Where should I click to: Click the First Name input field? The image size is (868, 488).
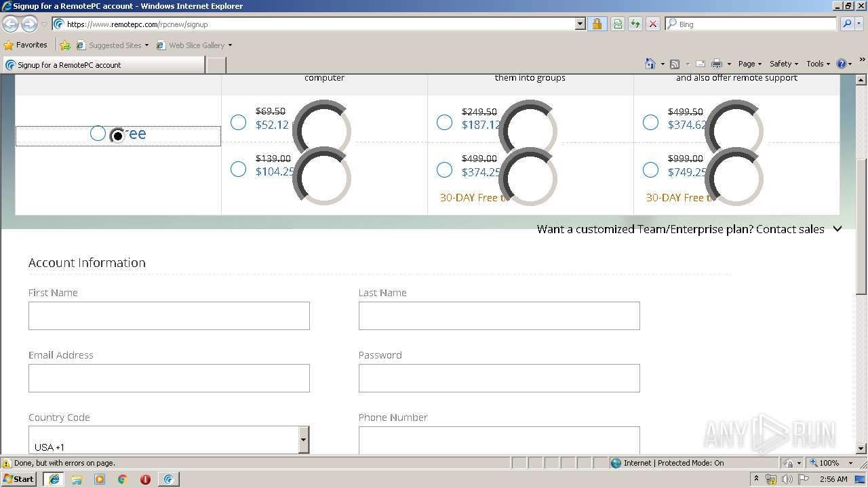[169, 316]
